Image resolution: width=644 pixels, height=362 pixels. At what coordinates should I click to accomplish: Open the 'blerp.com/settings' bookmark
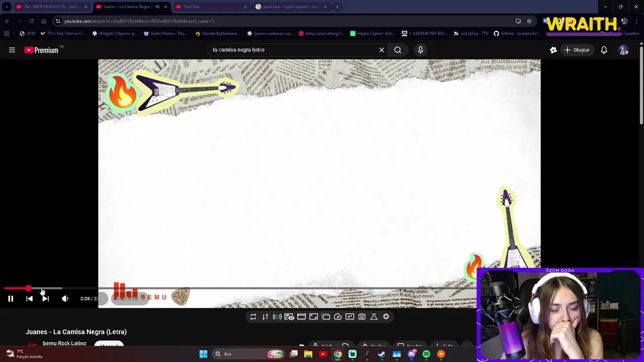tap(321, 34)
